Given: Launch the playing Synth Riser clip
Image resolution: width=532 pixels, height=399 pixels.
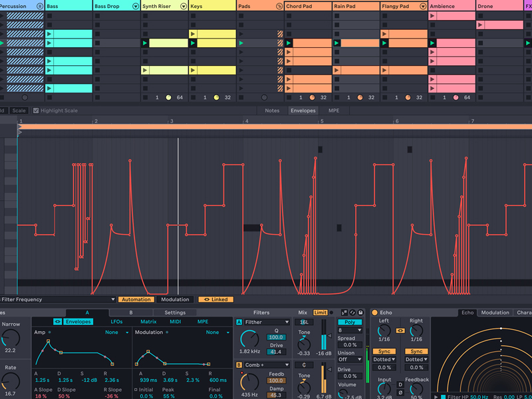Looking at the screenshot, I should tap(146, 43).
